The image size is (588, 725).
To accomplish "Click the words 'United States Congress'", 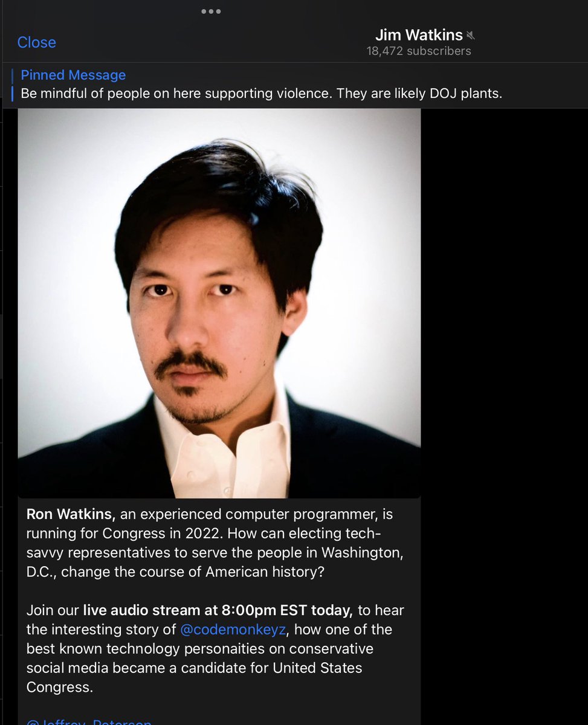I will [194, 678].
